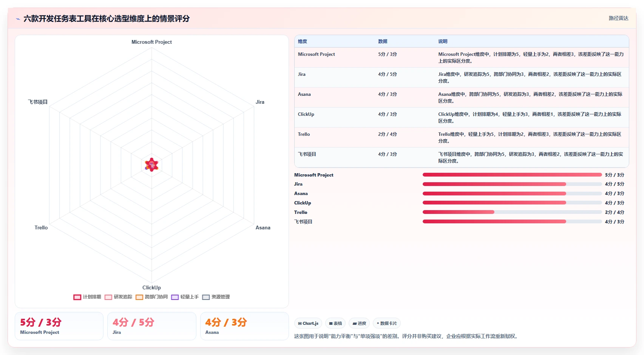Toggle the 研发追踪 legend item

click(118, 297)
